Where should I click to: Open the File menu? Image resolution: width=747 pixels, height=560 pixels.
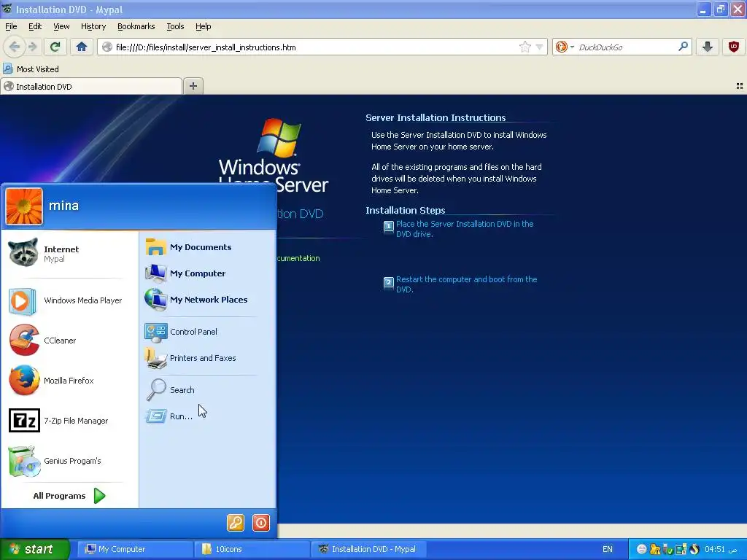click(11, 26)
